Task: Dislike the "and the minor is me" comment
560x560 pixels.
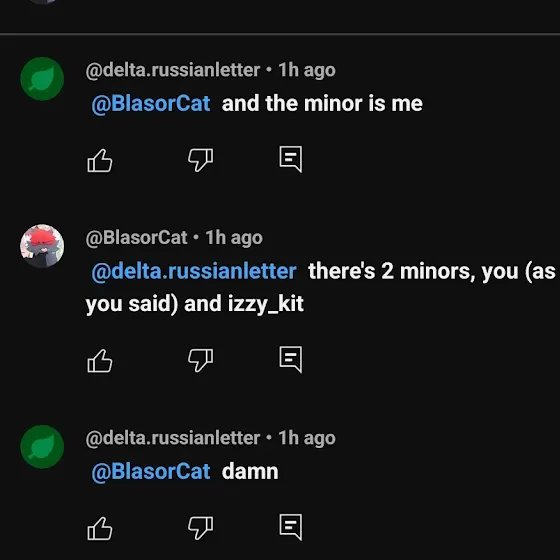Action: tap(200, 160)
